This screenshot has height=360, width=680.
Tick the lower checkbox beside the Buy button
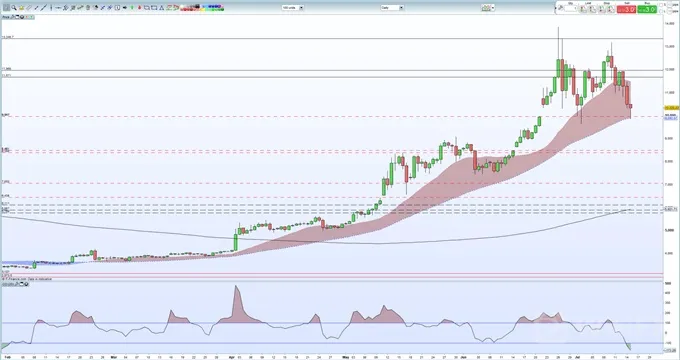[x=661, y=11]
